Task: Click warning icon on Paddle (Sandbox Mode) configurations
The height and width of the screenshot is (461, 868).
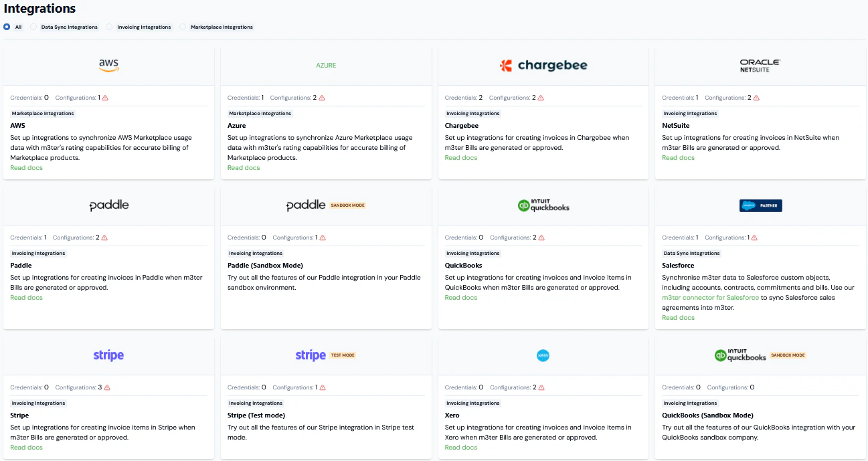Action: pyautogui.click(x=323, y=238)
